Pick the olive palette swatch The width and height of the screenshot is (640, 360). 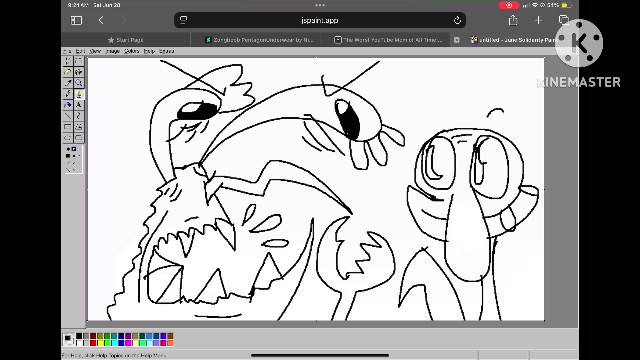(100, 336)
